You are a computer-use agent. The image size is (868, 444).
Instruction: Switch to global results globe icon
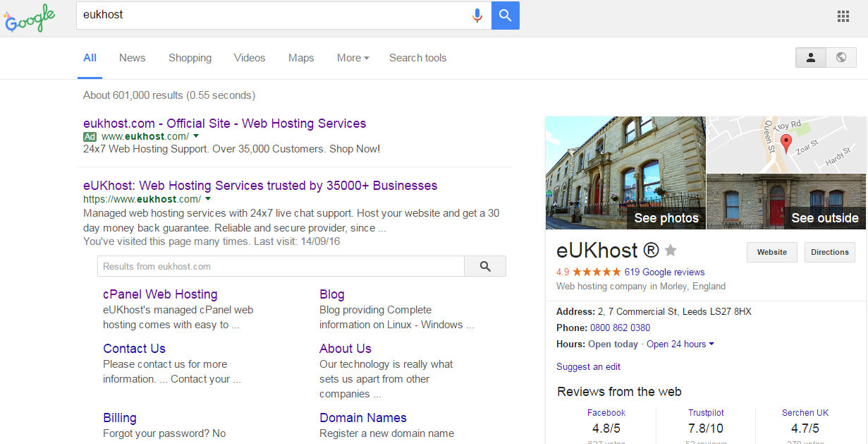[841, 58]
